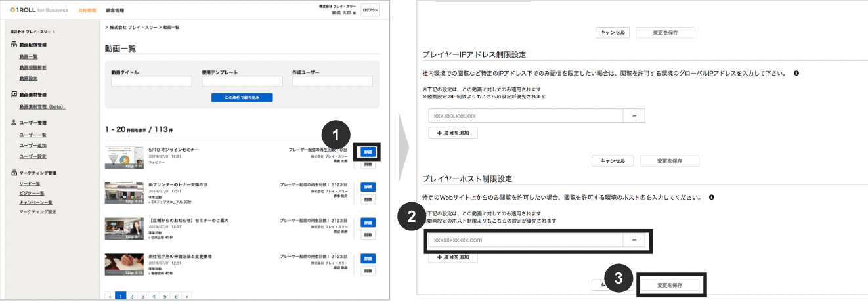This screenshot has height=302, width=868.
Task: Open 動画素材管理 (beta) link
Action: tap(43, 106)
